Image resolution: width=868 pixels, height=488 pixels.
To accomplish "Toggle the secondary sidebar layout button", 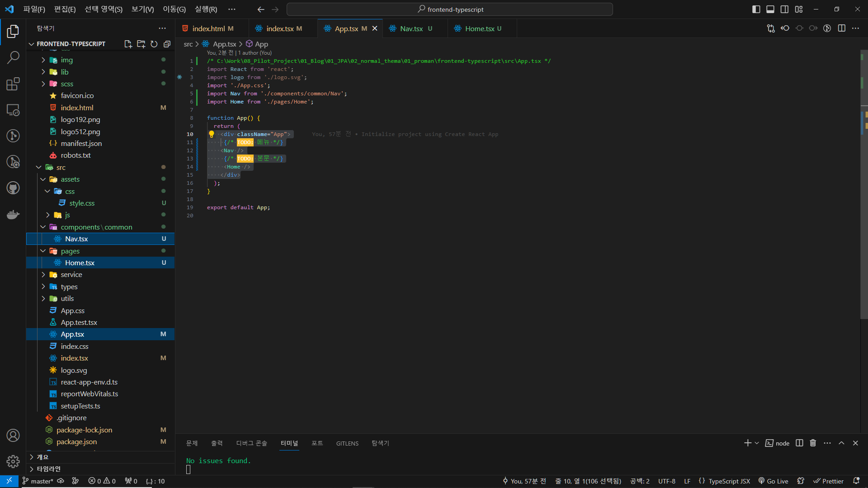I will (784, 9).
